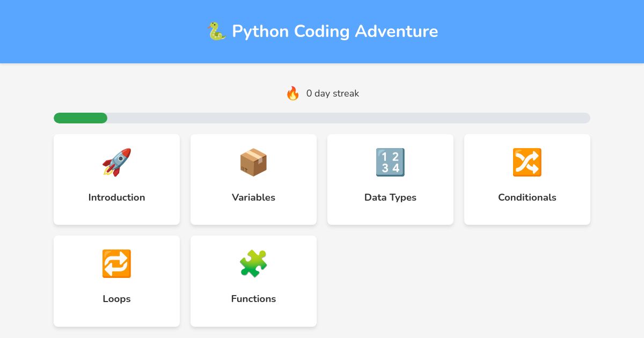
Task: Open the Data Types lesson card
Action: tap(390, 179)
